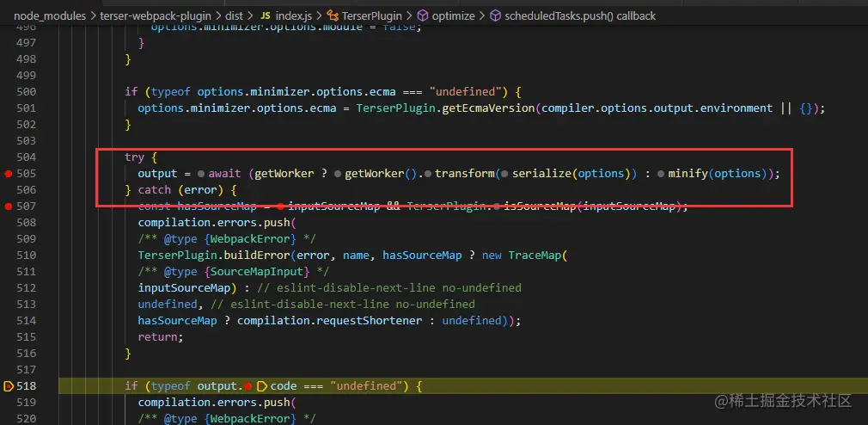This screenshot has height=425, width=868.
Task: Click line number 504
Action: 27,157
